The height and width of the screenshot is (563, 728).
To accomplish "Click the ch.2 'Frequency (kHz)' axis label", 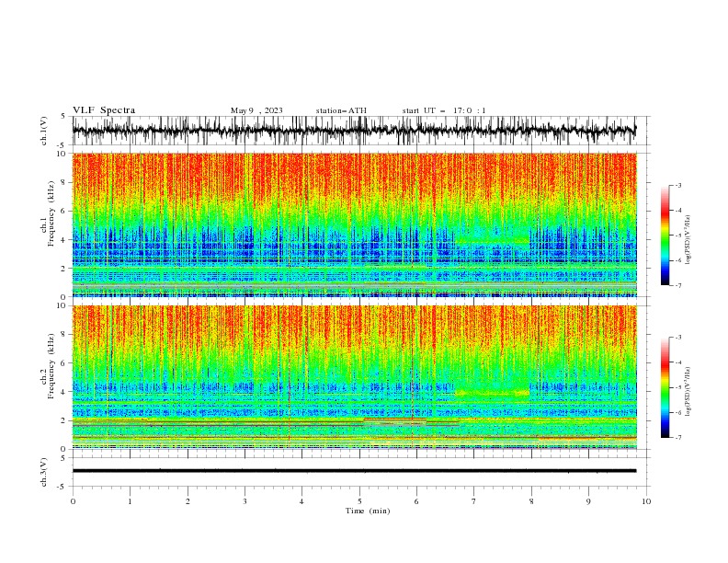I will point(52,366).
